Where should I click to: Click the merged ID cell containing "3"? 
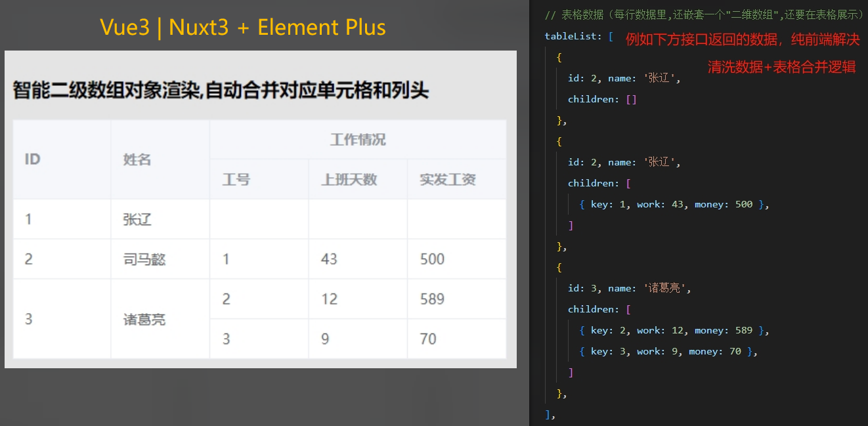[30, 319]
